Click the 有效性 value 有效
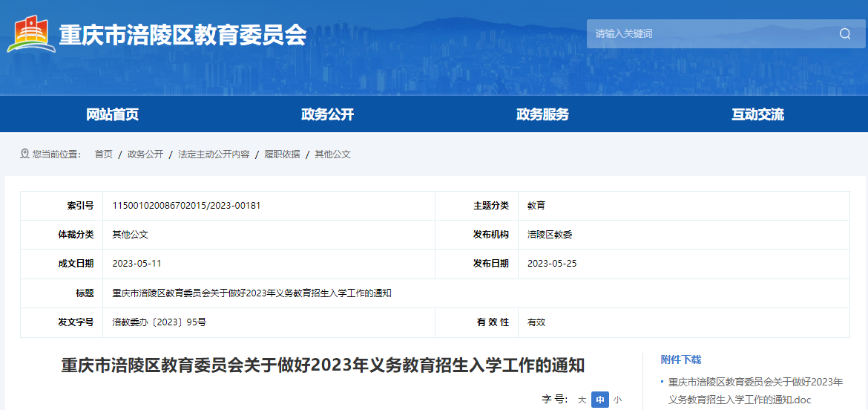 click(536, 322)
